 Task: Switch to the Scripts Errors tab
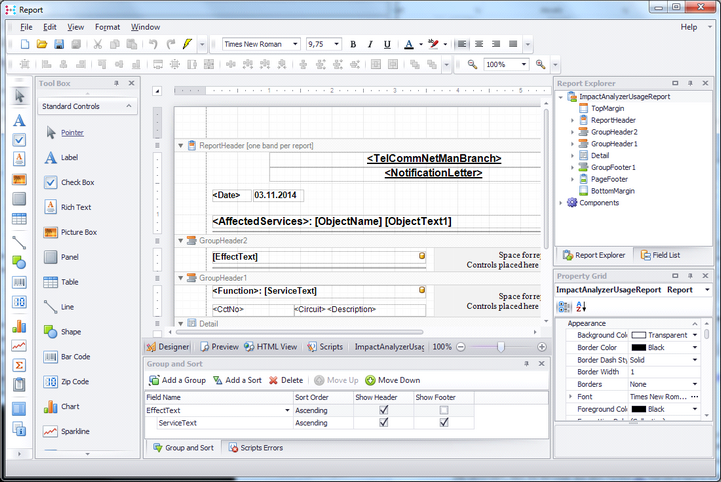[x=256, y=448]
